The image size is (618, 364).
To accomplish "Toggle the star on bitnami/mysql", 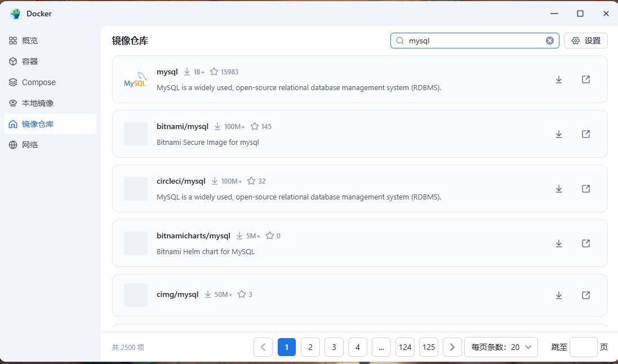I will (x=254, y=126).
